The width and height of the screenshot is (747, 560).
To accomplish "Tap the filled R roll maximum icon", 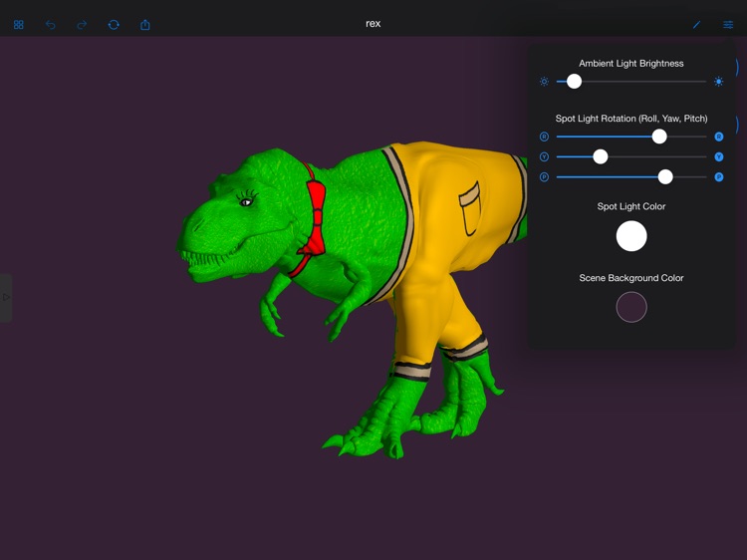I will (718, 137).
